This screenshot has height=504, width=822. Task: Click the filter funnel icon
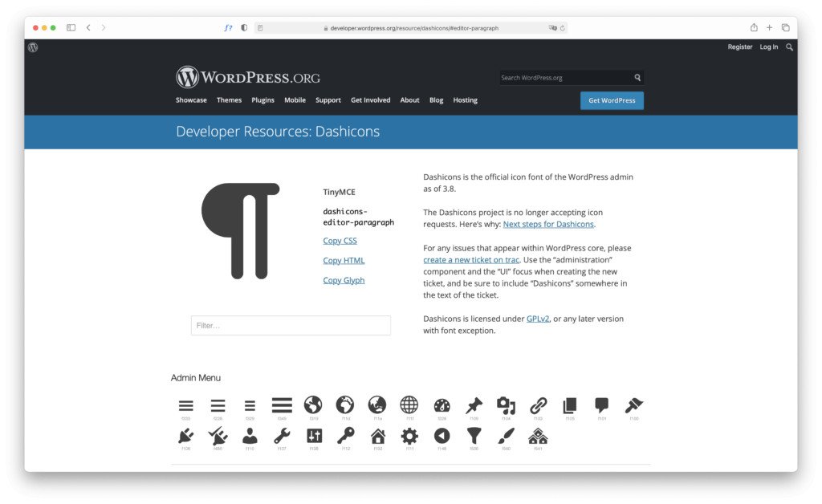[x=474, y=436]
